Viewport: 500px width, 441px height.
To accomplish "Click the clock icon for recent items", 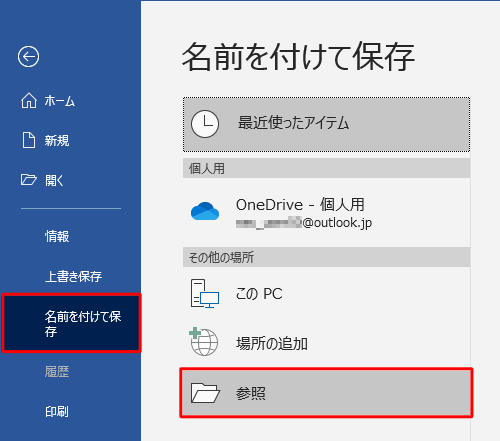I will coord(205,124).
